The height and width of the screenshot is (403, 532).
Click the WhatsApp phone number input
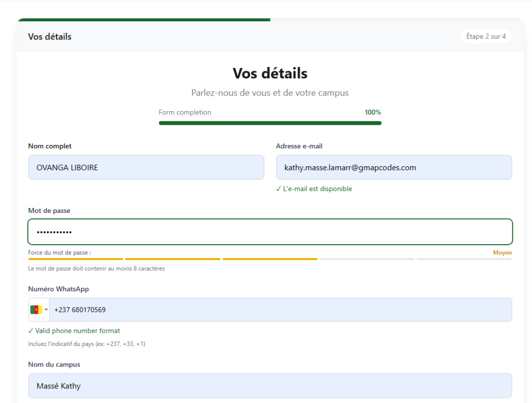[x=281, y=310]
